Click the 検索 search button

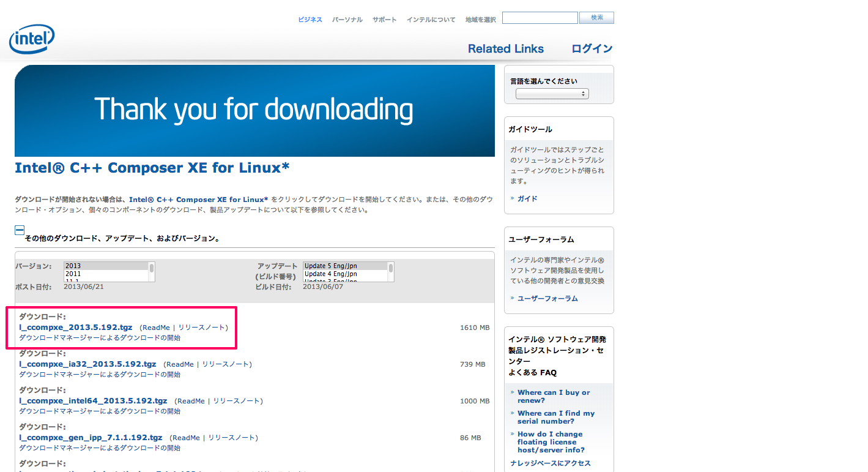pos(596,18)
